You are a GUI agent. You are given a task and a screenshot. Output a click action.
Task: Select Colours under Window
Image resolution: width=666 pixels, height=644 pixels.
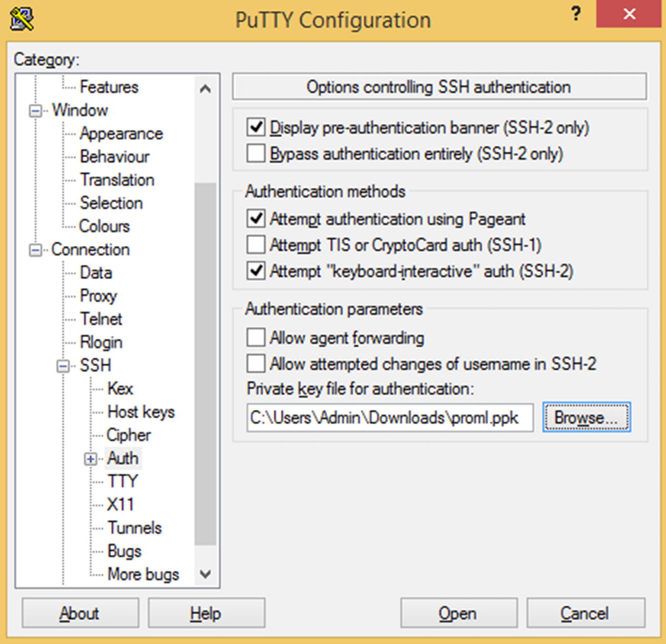click(104, 226)
